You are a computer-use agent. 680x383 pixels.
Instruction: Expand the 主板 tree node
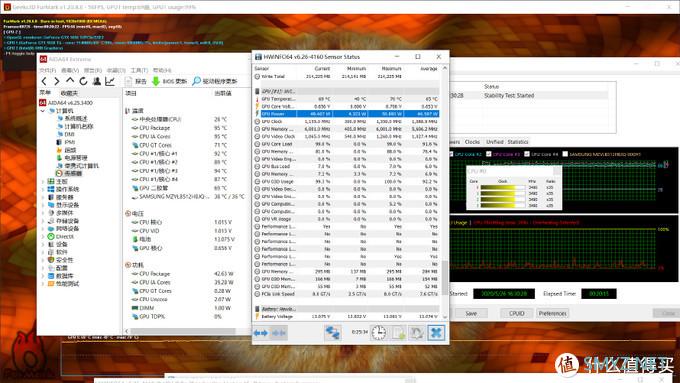pyautogui.click(x=43, y=182)
